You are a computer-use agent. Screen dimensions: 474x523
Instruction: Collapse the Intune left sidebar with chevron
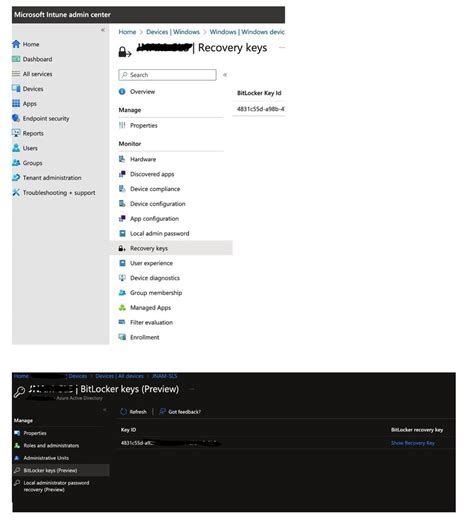tap(103, 30)
